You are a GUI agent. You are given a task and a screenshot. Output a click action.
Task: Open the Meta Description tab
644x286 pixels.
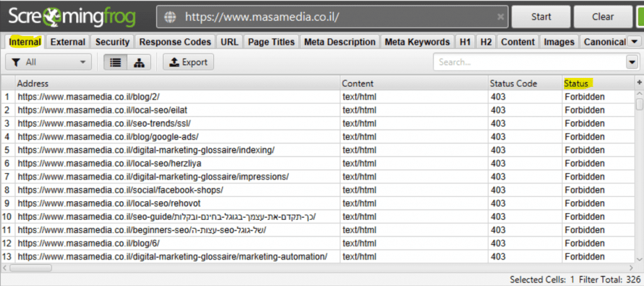click(340, 42)
